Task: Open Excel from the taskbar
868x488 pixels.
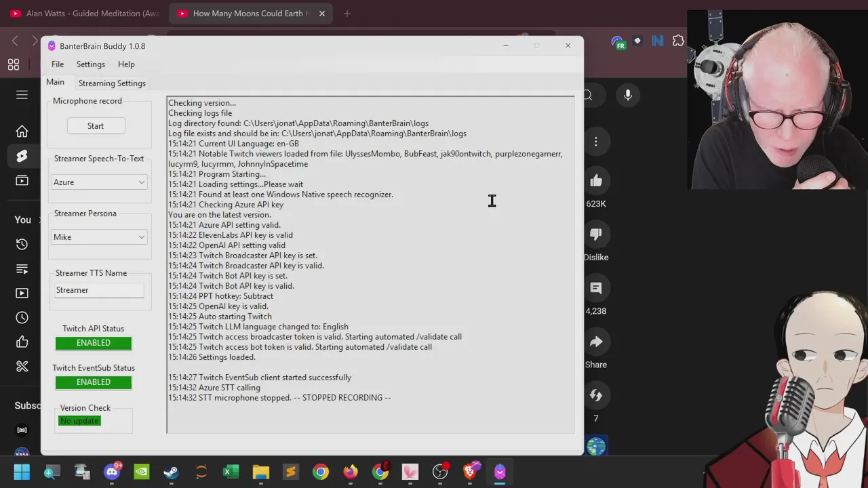Action: click(231, 472)
